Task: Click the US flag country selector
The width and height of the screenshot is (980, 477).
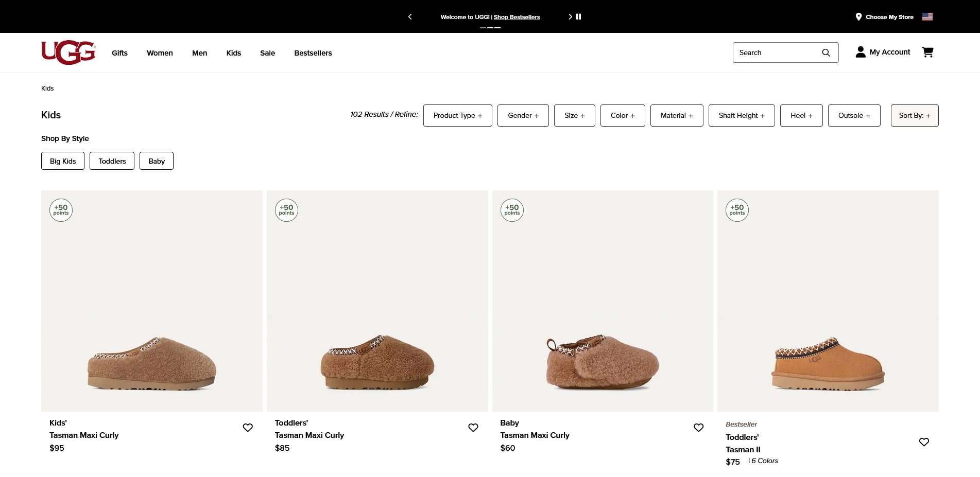Action: pos(927,16)
